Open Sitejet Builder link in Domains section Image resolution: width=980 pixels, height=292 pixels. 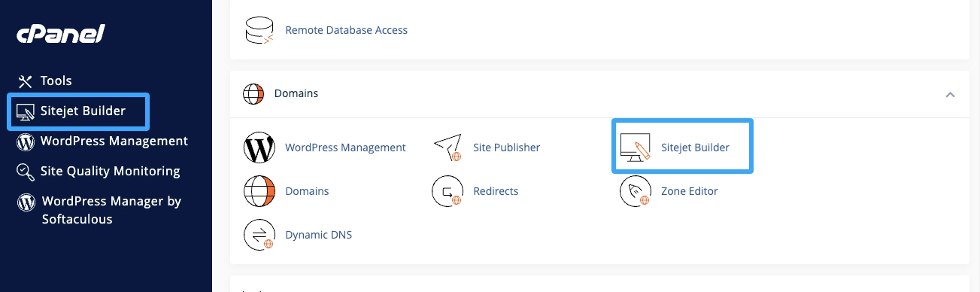[x=695, y=148]
